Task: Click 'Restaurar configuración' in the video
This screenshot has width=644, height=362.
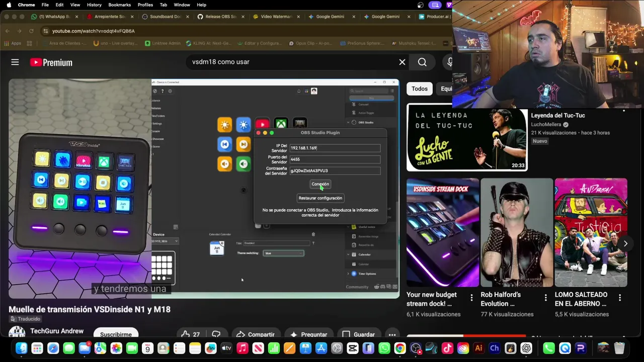Action: pos(320,198)
